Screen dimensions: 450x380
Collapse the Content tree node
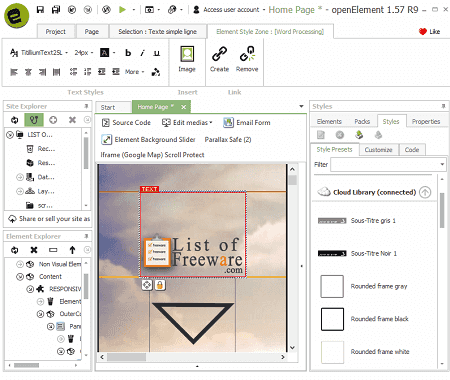point(20,277)
